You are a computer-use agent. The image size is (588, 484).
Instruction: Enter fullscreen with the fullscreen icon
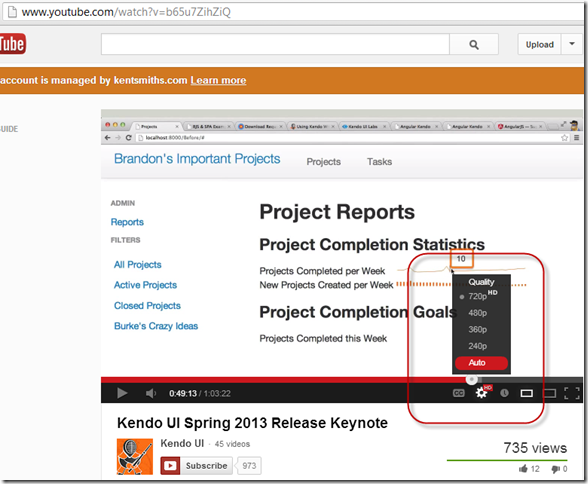pos(572,393)
